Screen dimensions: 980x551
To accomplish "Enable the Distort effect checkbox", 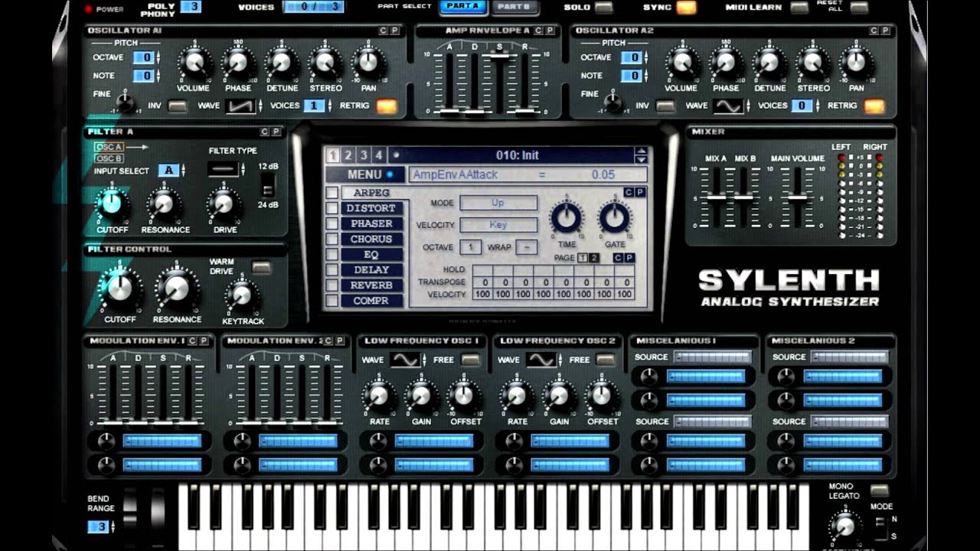I will pyautogui.click(x=332, y=208).
